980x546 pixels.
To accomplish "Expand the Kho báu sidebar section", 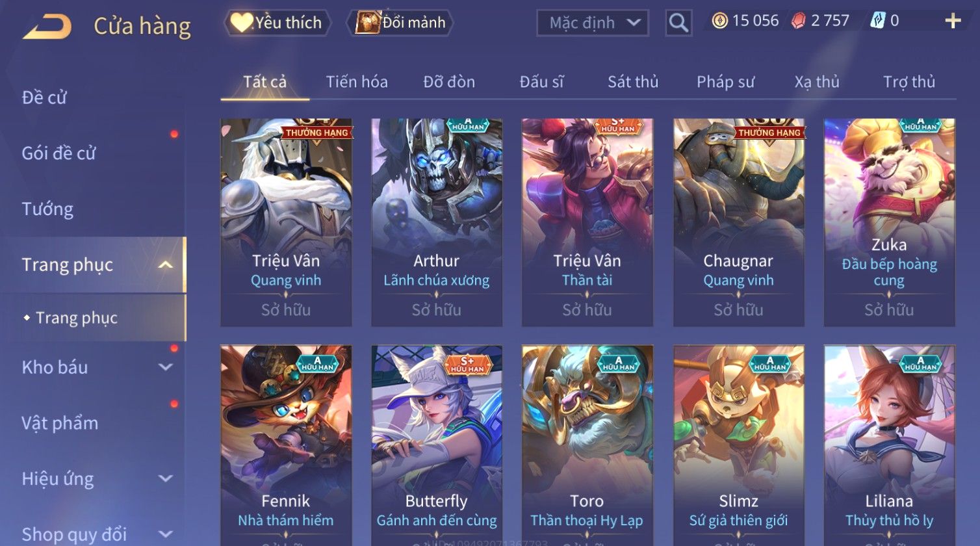I will tap(166, 367).
